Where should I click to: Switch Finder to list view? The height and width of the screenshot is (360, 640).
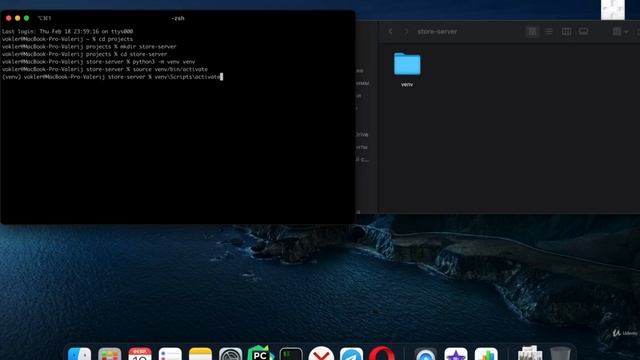(x=549, y=31)
